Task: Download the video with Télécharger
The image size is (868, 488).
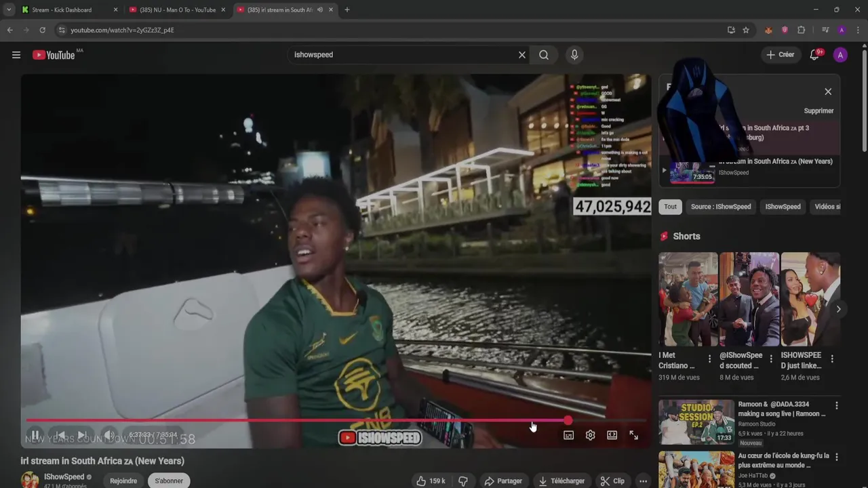Action: 561,481
